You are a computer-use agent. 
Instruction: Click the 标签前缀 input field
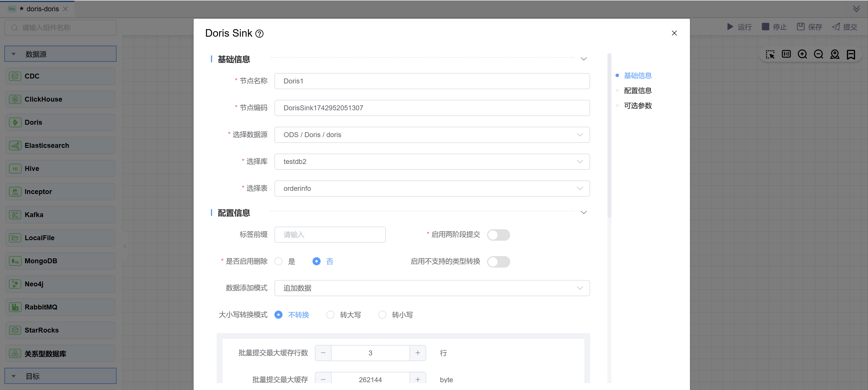[330, 235]
